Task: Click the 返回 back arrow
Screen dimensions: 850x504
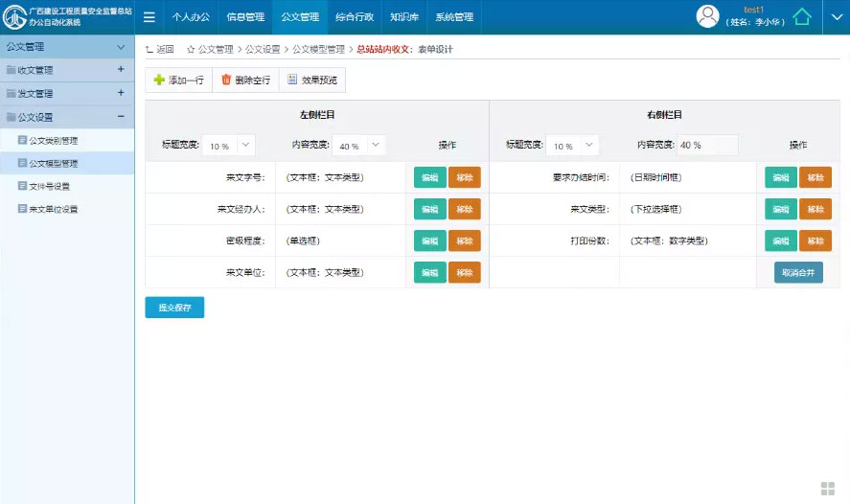Action: [x=149, y=49]
